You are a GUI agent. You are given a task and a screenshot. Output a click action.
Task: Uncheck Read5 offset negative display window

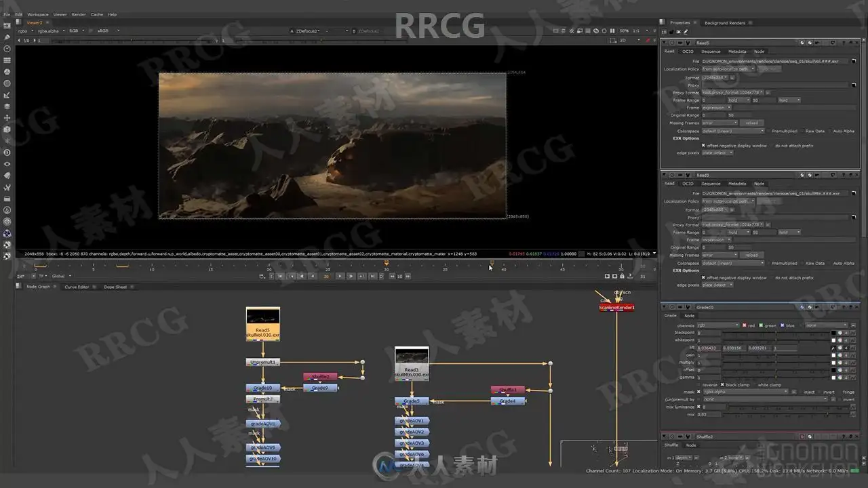[x=704, y=145]
